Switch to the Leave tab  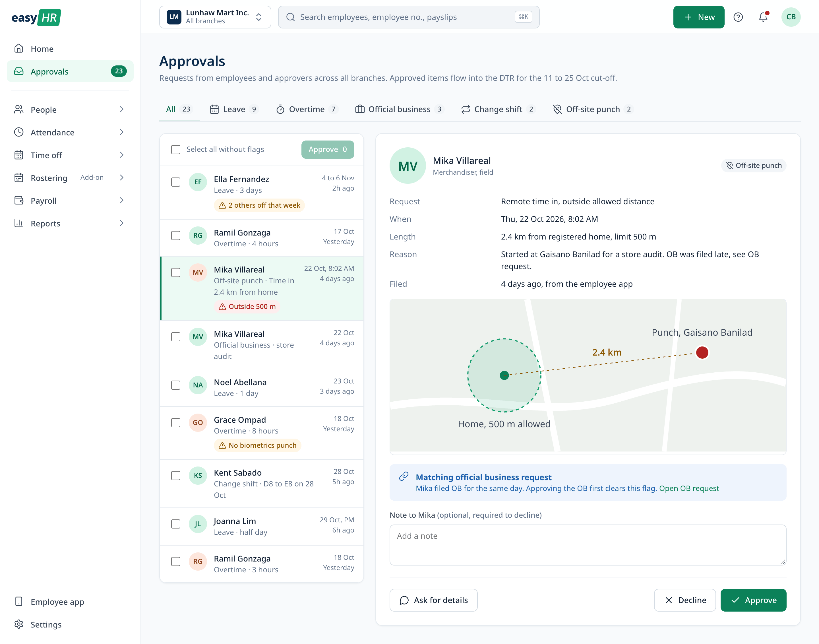click(x=234, y=109)
